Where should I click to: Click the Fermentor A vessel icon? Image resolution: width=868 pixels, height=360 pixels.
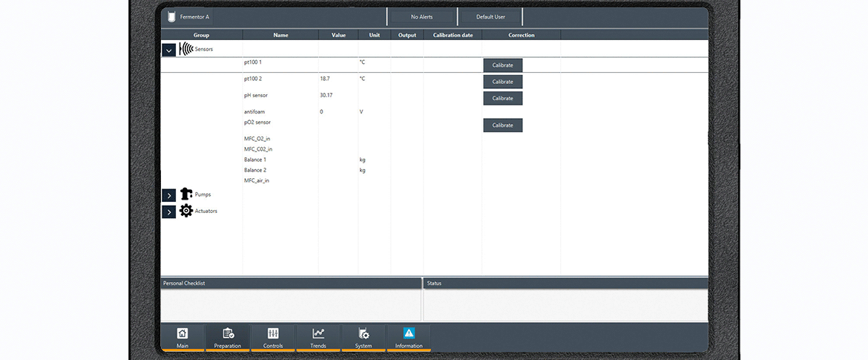point(171,16)
